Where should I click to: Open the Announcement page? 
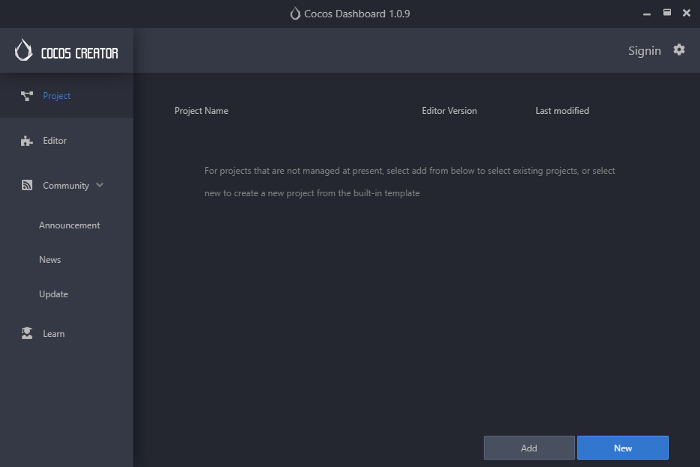69,225
